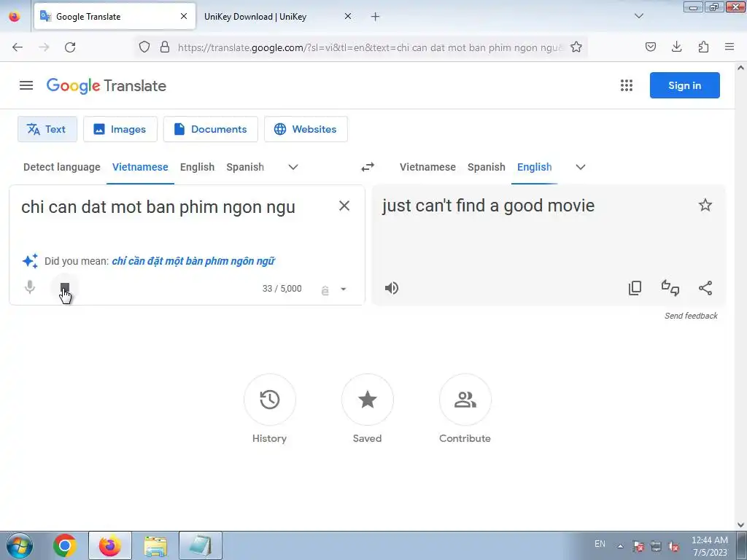747x560 pixels.
Task: Click the page scrollbar up arrow
Action: click(741, 68)
